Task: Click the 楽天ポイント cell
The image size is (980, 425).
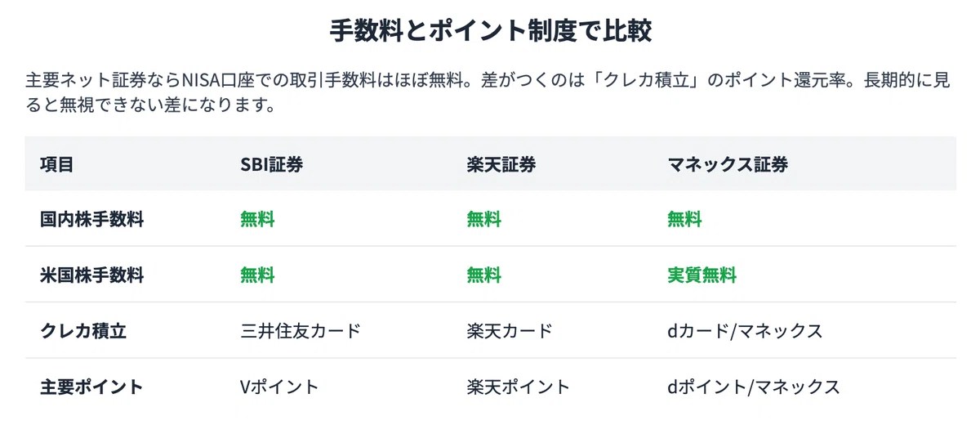Action: 518,387
